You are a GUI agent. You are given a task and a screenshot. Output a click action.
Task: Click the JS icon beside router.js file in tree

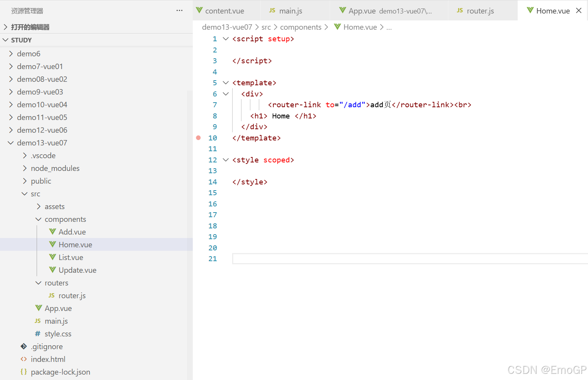51,295
